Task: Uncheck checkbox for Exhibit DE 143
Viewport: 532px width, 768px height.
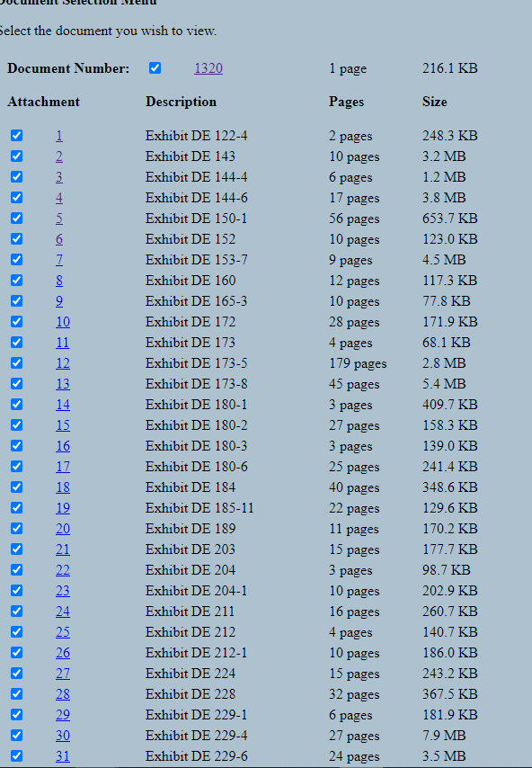Action: [17, 156]
